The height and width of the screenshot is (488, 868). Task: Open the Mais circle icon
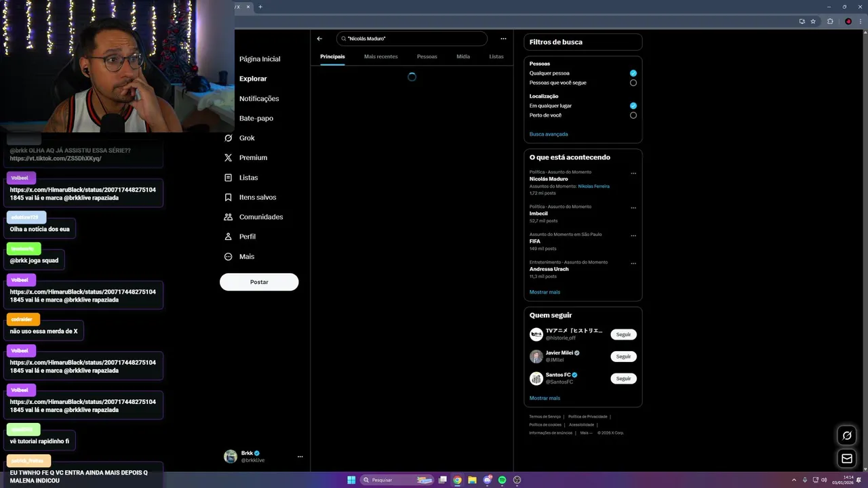228,256
